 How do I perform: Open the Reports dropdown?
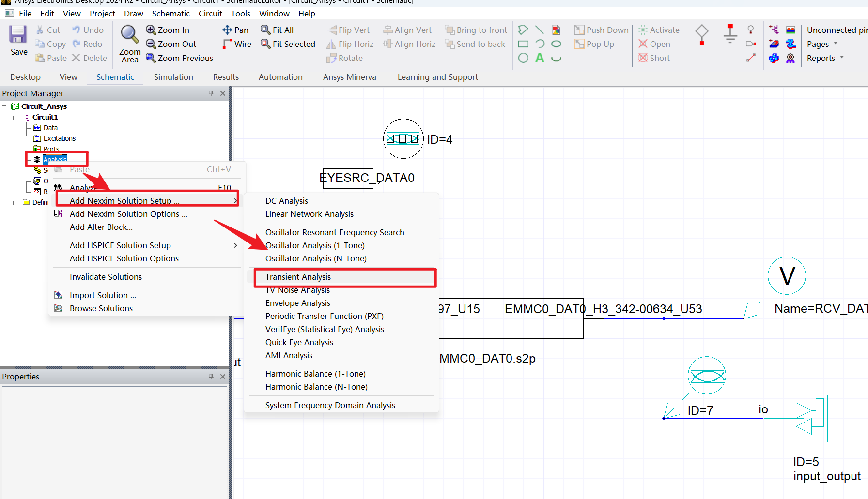[x=825, y=58]
